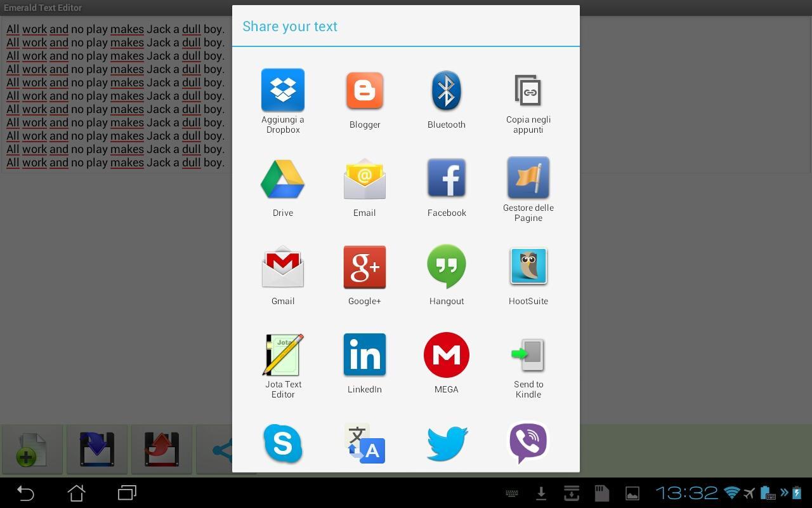Tweet the text with Twitter icon
812x508 pixels.
[x=447, y=443]
